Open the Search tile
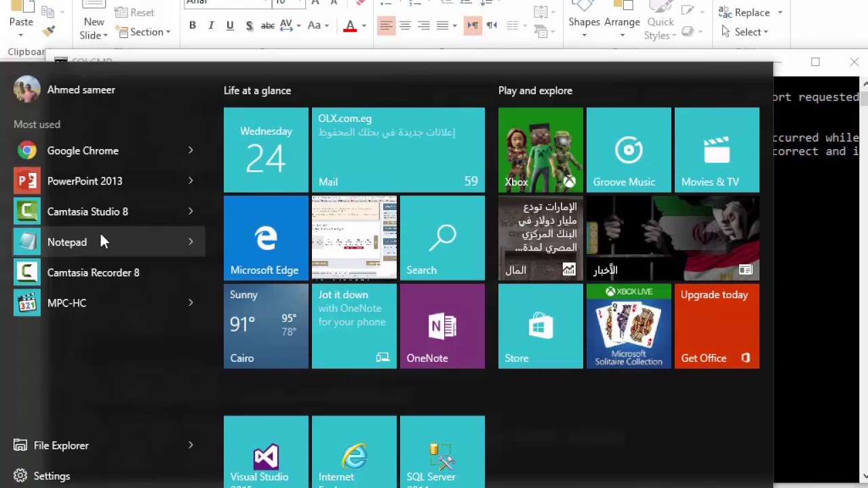Viewport: 868px width, 488px height. (442, 238)
